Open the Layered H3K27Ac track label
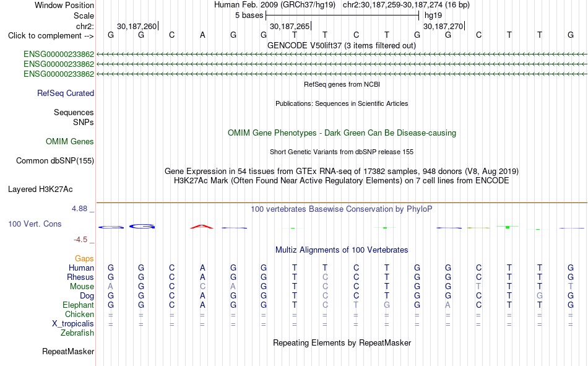The image size is (588, 366). 40,190
